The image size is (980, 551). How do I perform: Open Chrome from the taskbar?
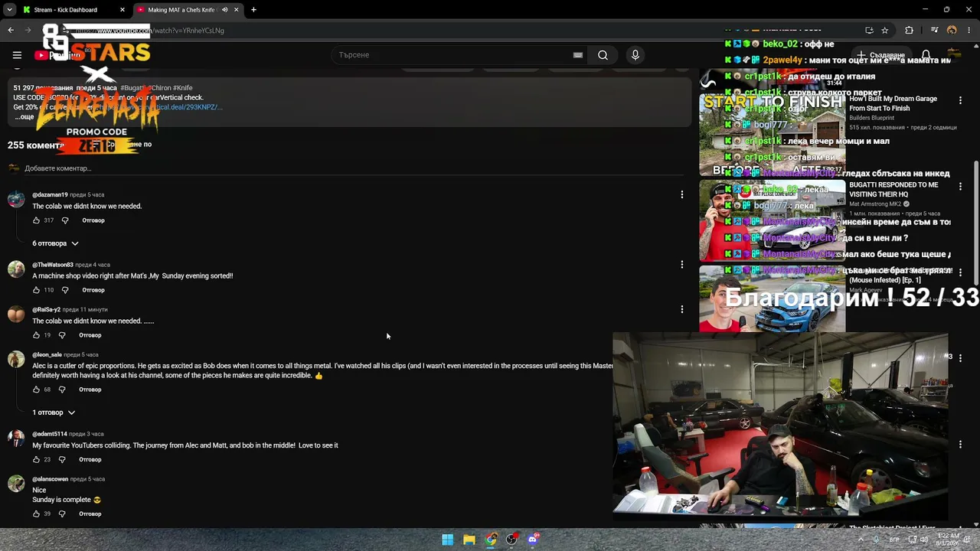coord(491,540)
